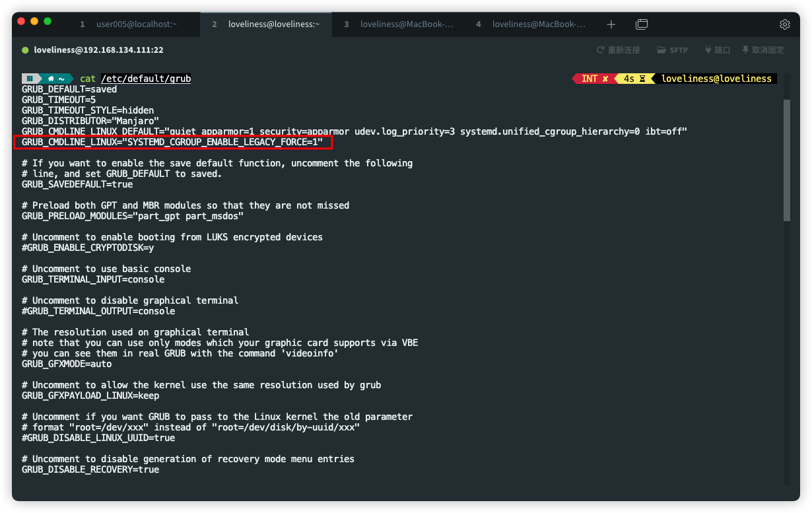
Task: Click the red INT error status segment
Action: (x=595, y=79)
